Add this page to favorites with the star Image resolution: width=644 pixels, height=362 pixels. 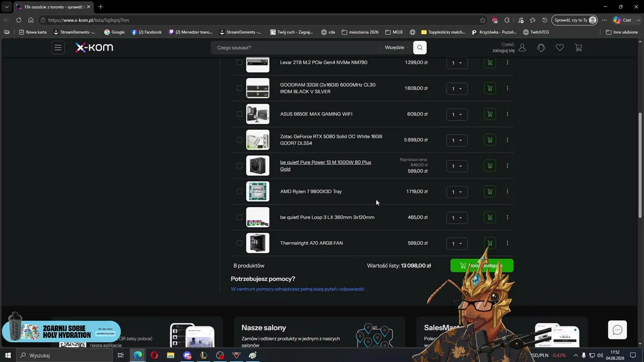[x=482, y=20]
